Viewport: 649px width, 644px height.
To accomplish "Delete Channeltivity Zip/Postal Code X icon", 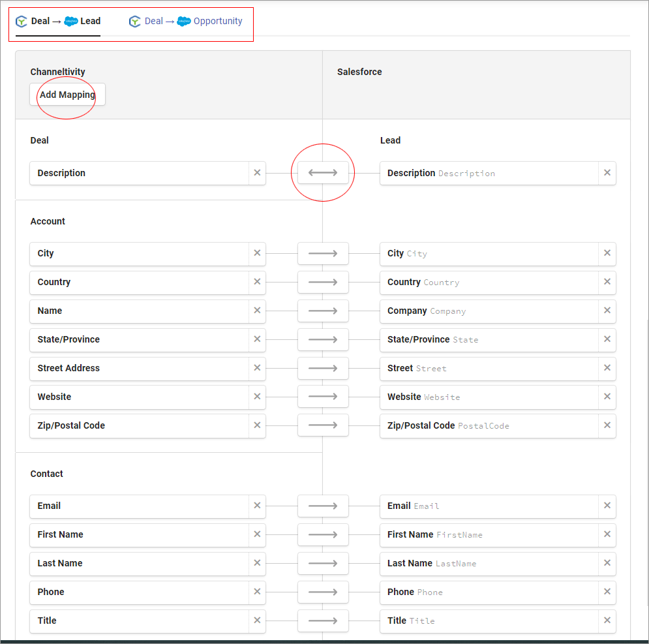I will tap(257, 425).
